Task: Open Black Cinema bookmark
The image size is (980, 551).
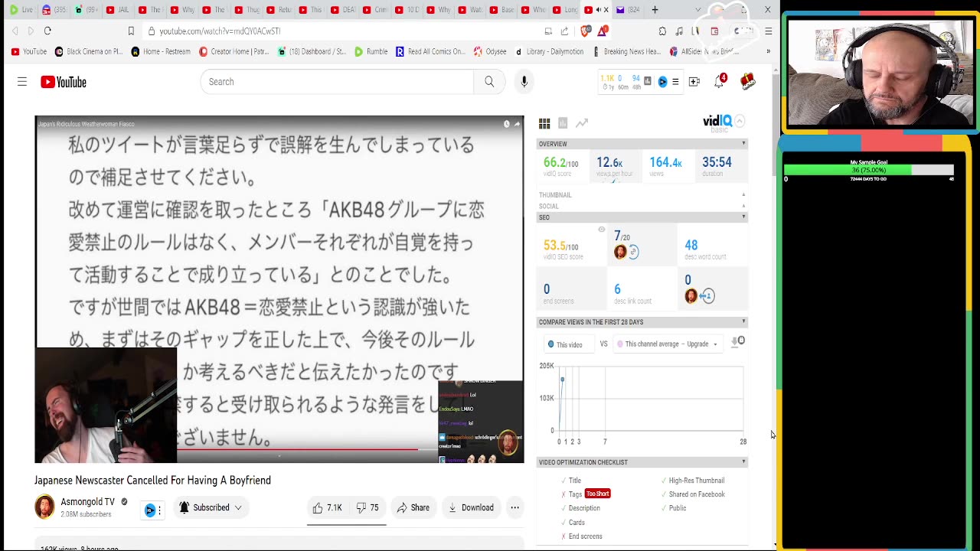Action: tap(88, 51)
